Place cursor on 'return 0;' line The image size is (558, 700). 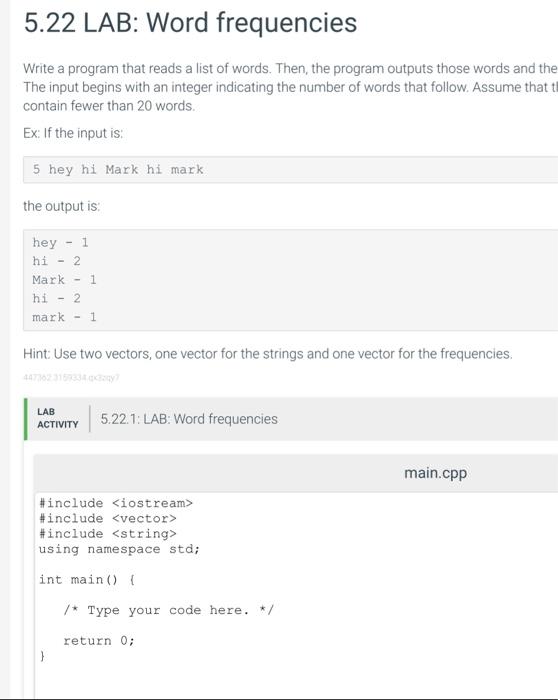[99, 641]
